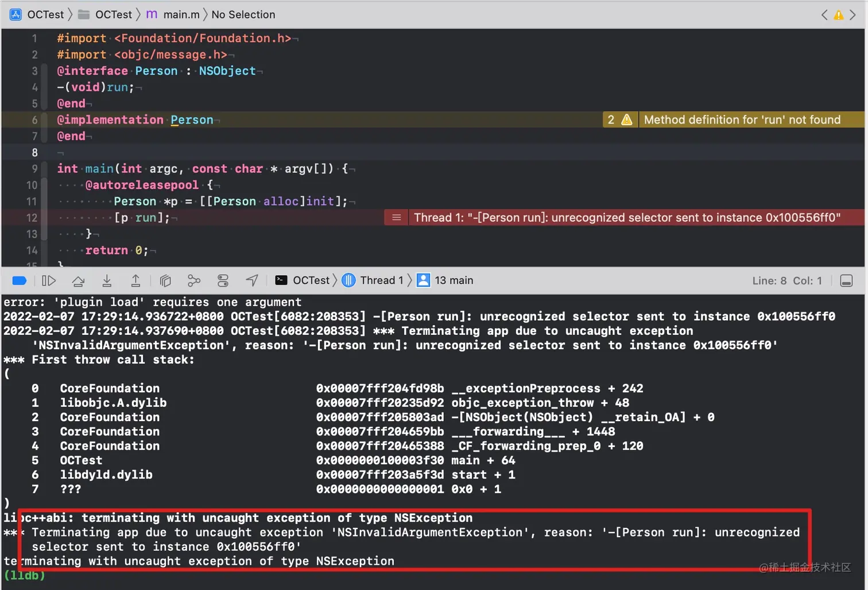Image resolution: width=868 pixels, height=590 pixels.
Task: Click warning icon on the @implementation line
Action: [x=627, y=119]
